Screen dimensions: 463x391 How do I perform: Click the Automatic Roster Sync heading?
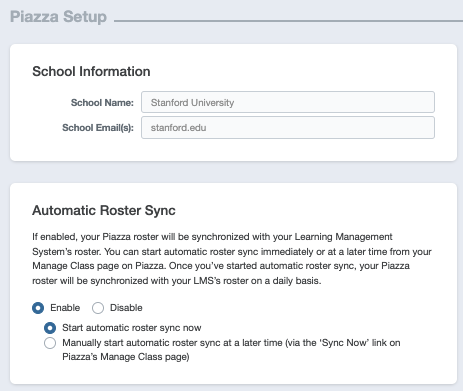104,210
